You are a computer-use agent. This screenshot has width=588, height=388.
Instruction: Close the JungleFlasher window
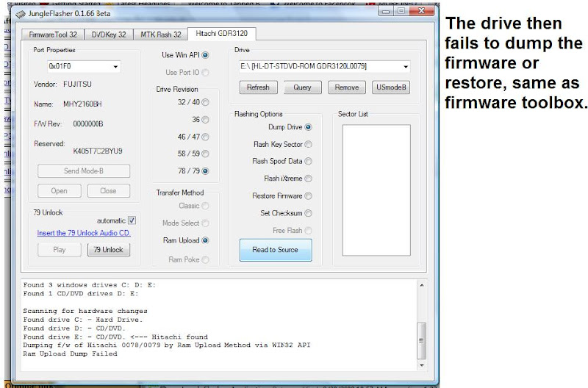pos(421,11)
